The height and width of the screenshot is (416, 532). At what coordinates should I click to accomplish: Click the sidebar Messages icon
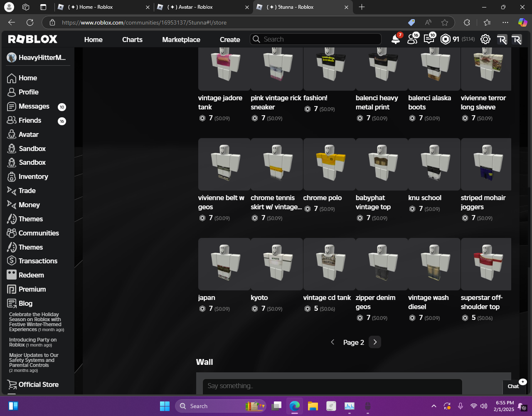(12, 106)
